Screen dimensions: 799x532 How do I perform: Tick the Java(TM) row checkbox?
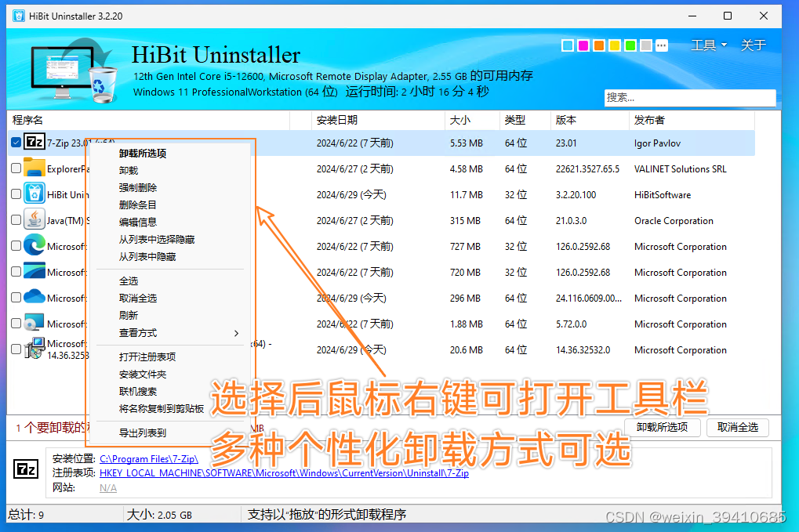(16, 220)
